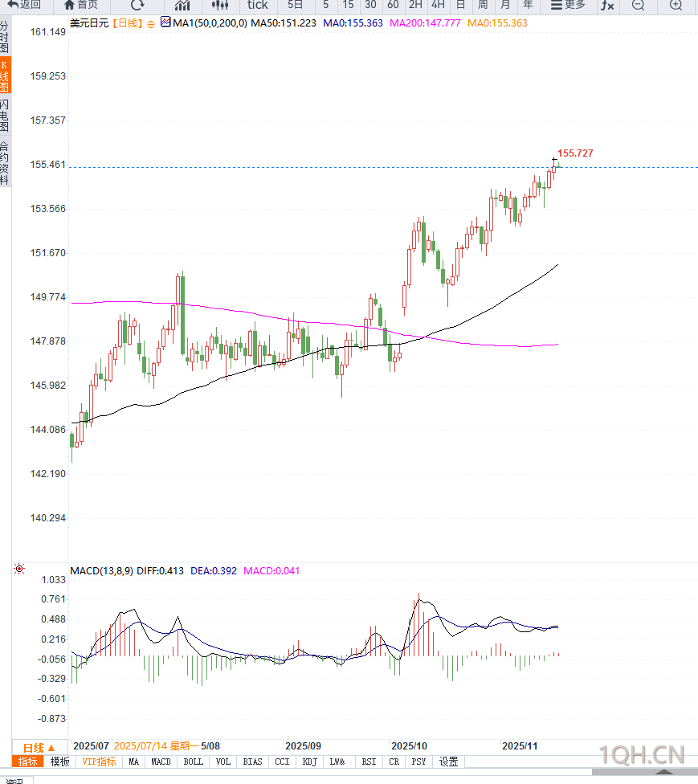Click the MA50:151.223 value
This screenshot has height=784, width=698.
pos(284,23)
